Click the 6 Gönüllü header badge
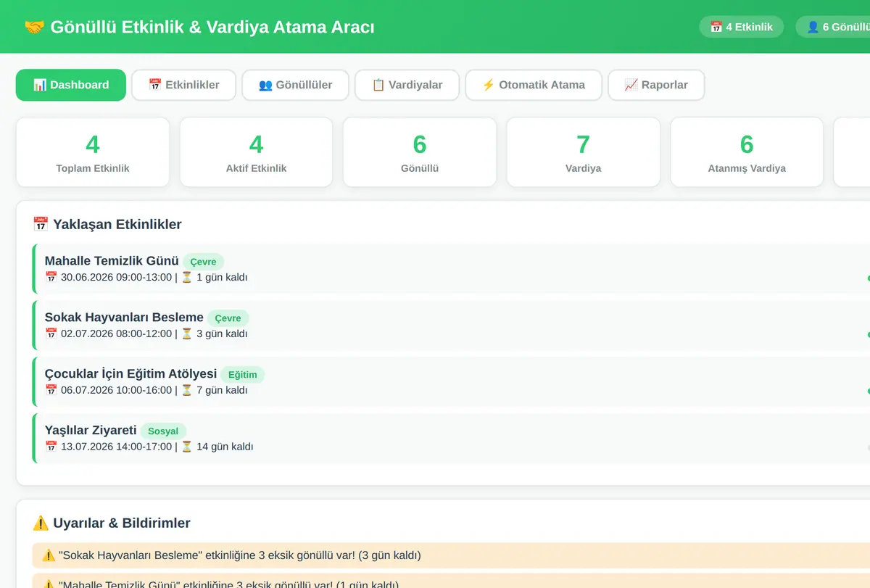 (x=833, y=27)
